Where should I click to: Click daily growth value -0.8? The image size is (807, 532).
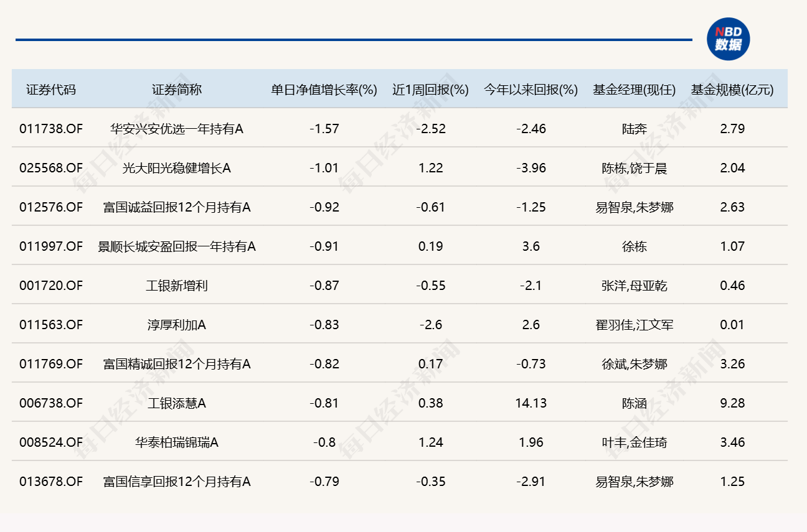pos(324,442)
